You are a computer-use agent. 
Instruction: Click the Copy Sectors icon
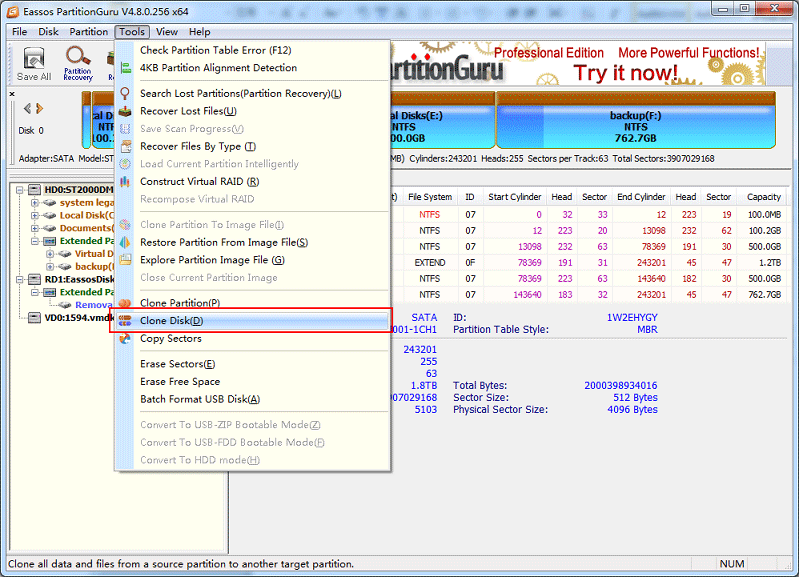pyautogui.click(x=125, y=338)
